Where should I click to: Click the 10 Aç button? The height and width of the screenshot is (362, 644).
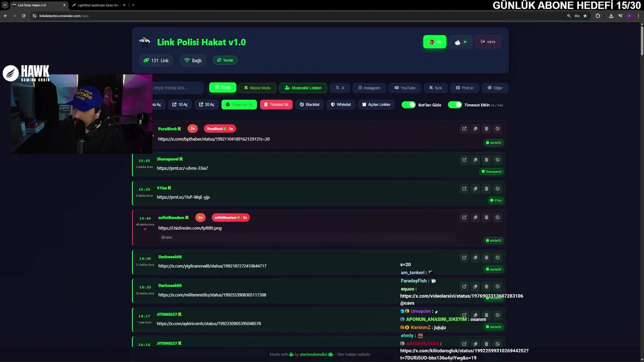[x=180, y=105]
